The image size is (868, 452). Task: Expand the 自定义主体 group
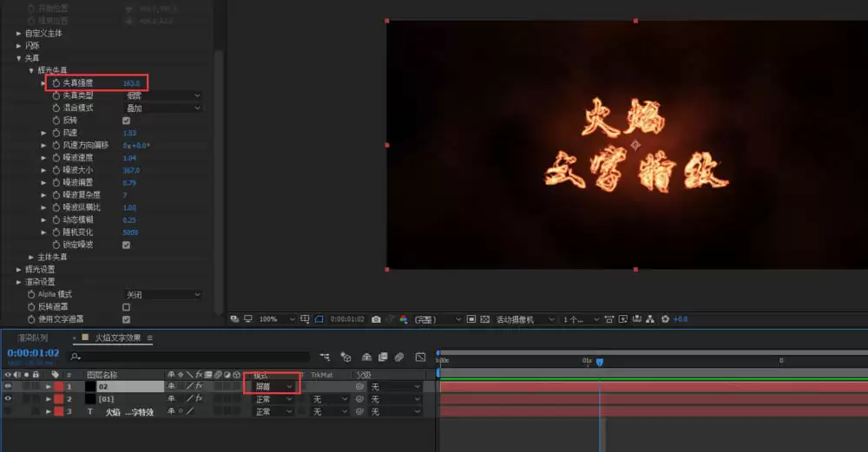18,33
